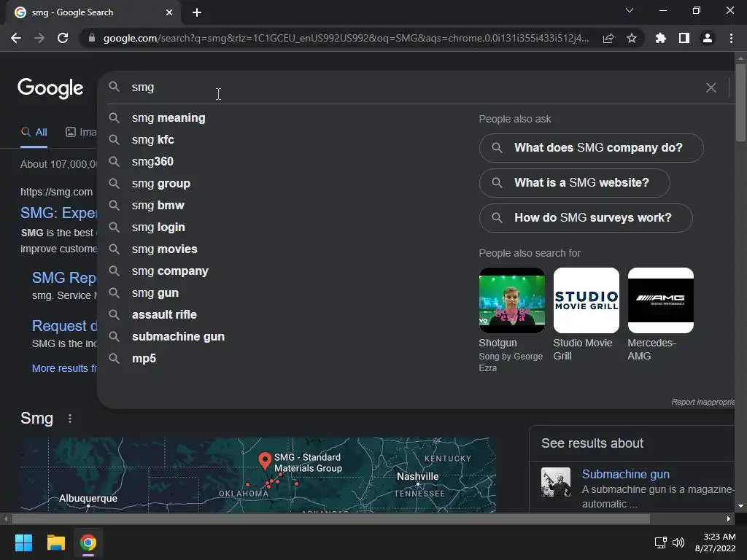The image size is (747, 560).
Task: Toggle the Chrome side panel icon
Action: point(684,38)
